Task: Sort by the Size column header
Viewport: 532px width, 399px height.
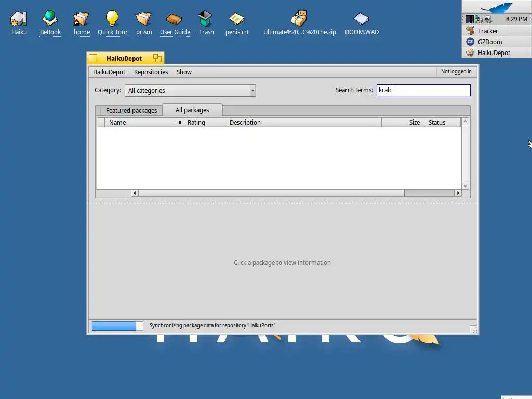Action: [403, 123]
